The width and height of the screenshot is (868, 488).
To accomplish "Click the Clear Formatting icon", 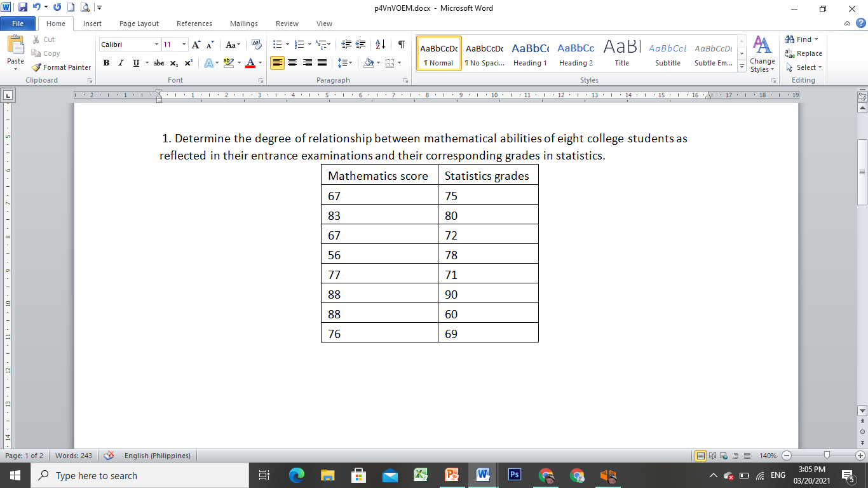I will [x=257, y=44].
